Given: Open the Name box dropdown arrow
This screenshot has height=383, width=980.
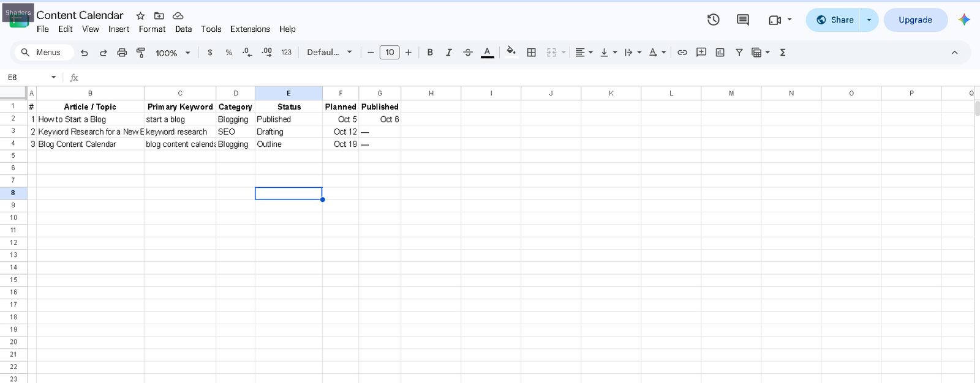Looking at the screenshot, I should (x=53, y=77).
